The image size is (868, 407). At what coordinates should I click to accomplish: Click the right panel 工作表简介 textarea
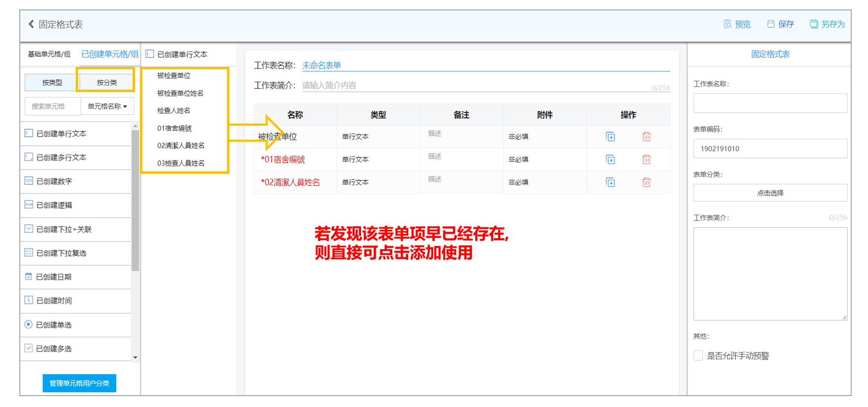770,274
